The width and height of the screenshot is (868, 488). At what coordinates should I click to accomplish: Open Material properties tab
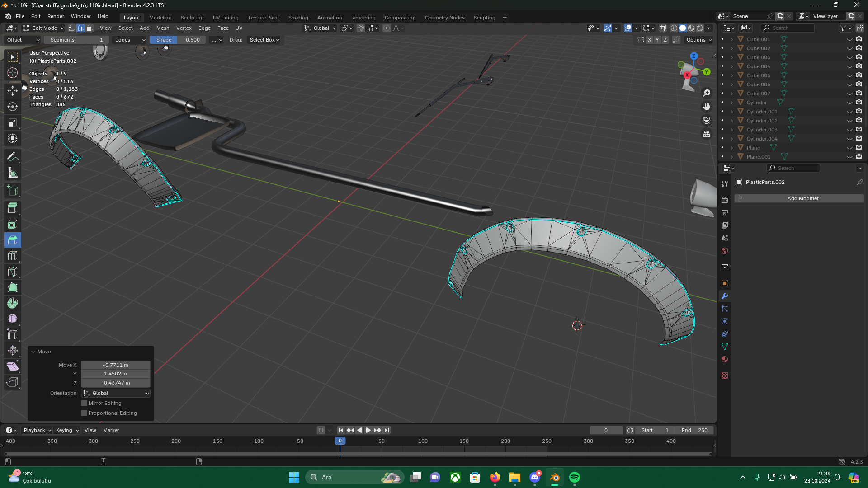[x=725, y=359]
